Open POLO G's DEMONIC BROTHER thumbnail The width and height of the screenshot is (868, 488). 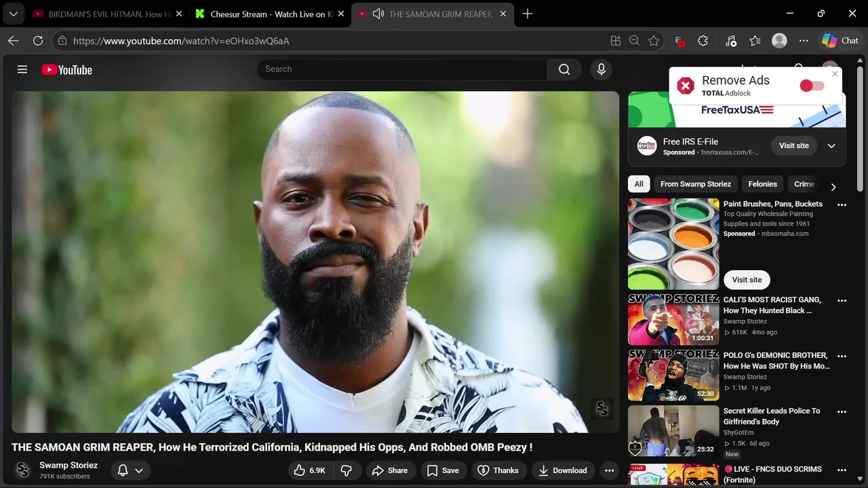click(x=673, y=375)
